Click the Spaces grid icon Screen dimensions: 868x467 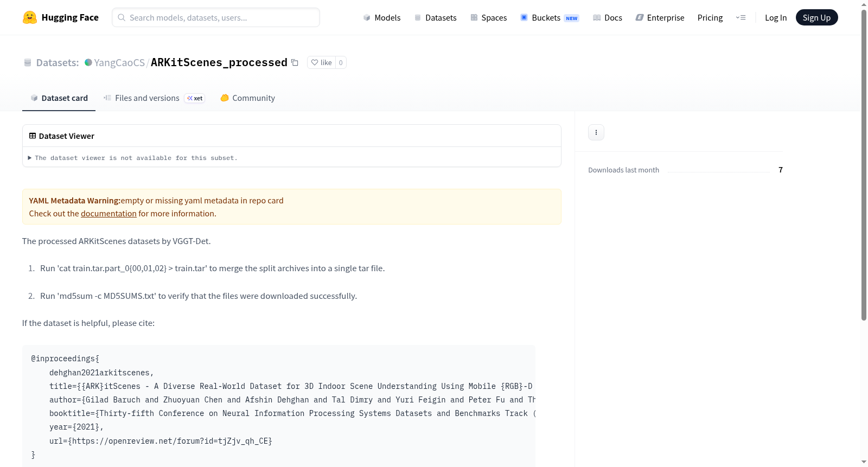(474, 18)
